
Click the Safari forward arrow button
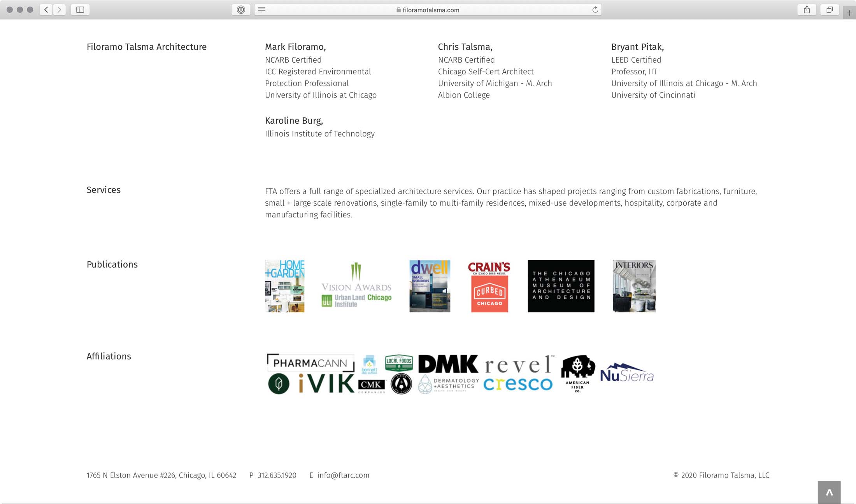click(59, 10)
